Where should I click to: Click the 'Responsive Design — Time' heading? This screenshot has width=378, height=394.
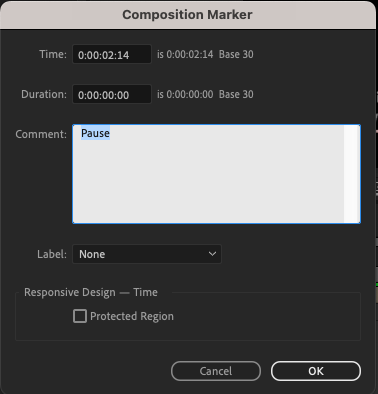pos(91,292)
